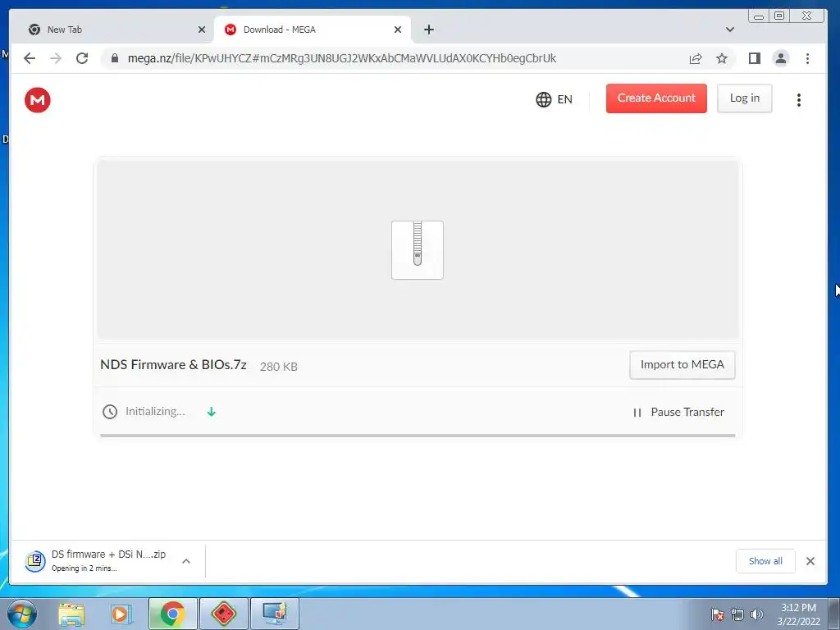Toggle the Chrome side panel icon

755,58
